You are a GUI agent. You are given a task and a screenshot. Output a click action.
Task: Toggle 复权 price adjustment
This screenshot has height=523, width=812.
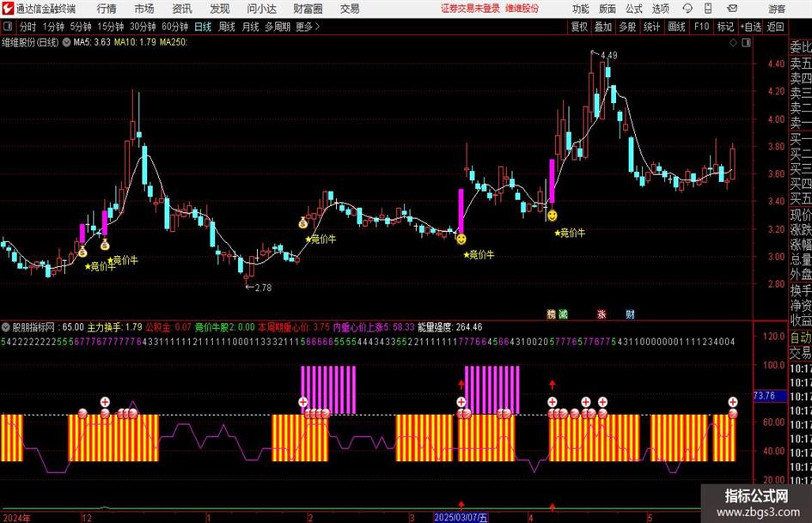579,27
